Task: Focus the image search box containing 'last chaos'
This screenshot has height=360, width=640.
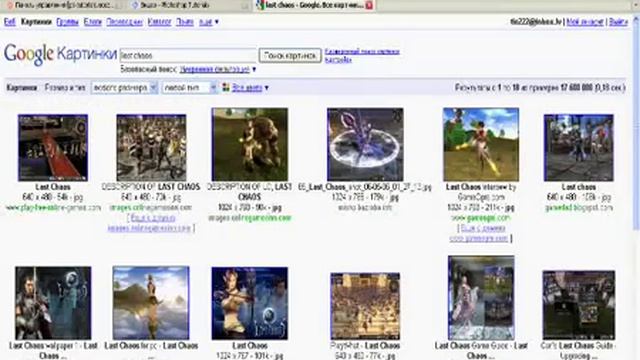Action: pos(188,56)
